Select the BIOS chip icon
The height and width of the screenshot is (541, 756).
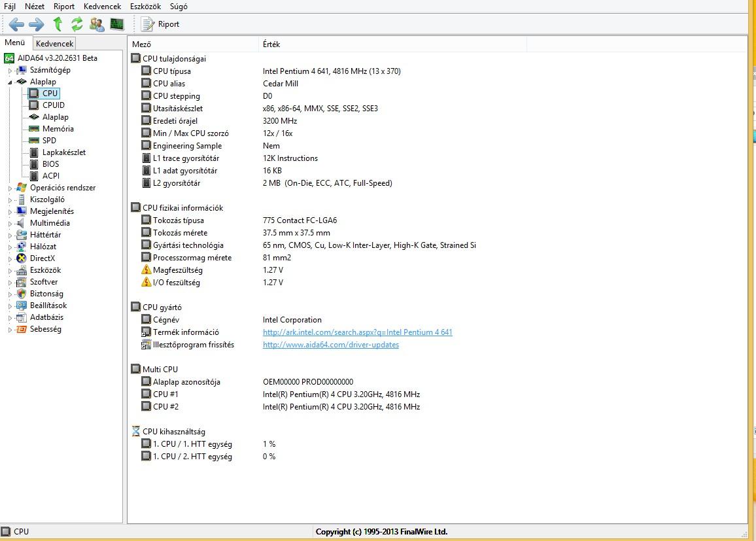coord(34,164)
